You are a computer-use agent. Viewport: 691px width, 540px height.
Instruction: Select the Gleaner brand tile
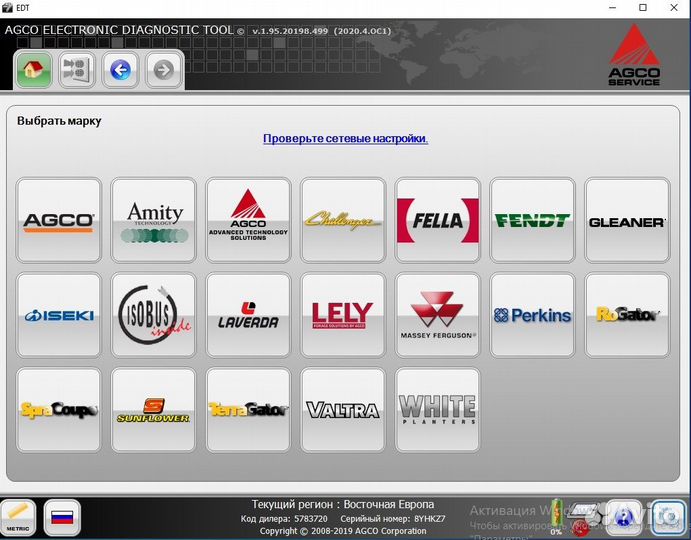tap(626, 220)
